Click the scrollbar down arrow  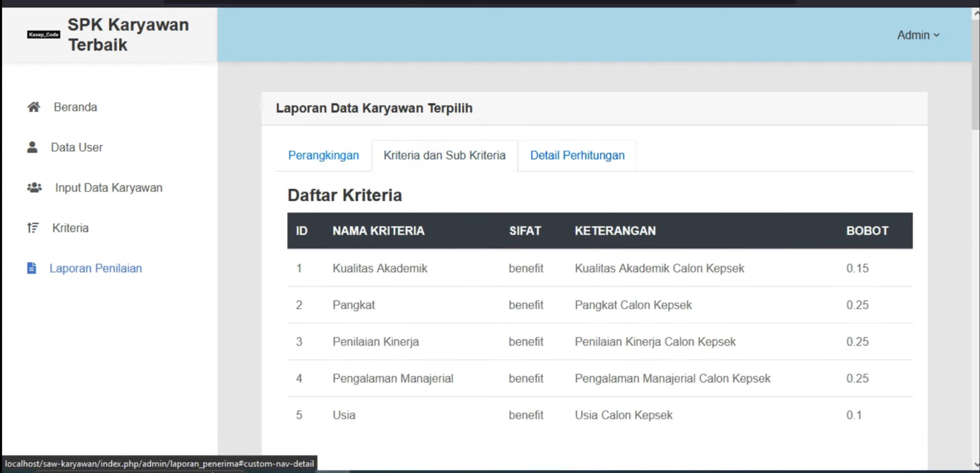(x=976, y=464)
